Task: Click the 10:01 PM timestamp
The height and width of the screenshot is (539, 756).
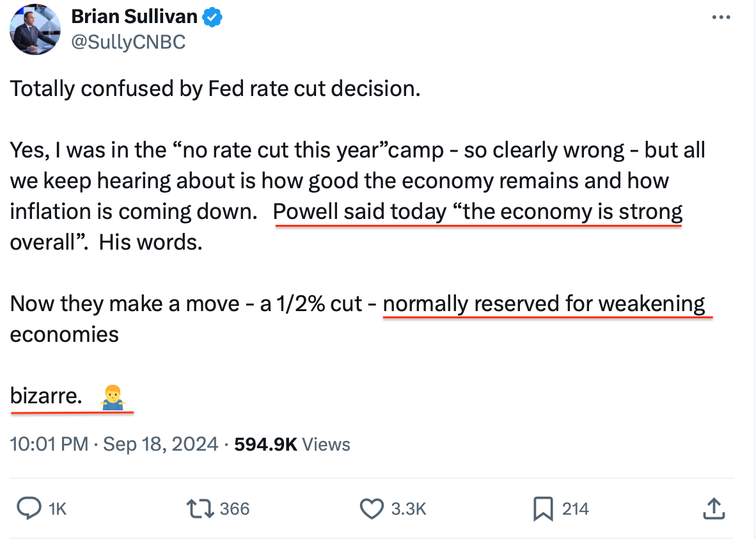Action: (x=49, y=444)
